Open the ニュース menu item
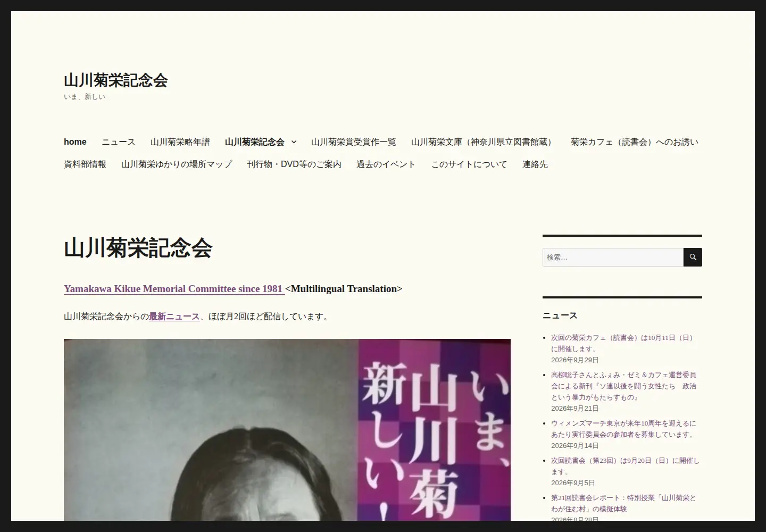766x532 pixels. pyautogui.click(x=119, y=142)
